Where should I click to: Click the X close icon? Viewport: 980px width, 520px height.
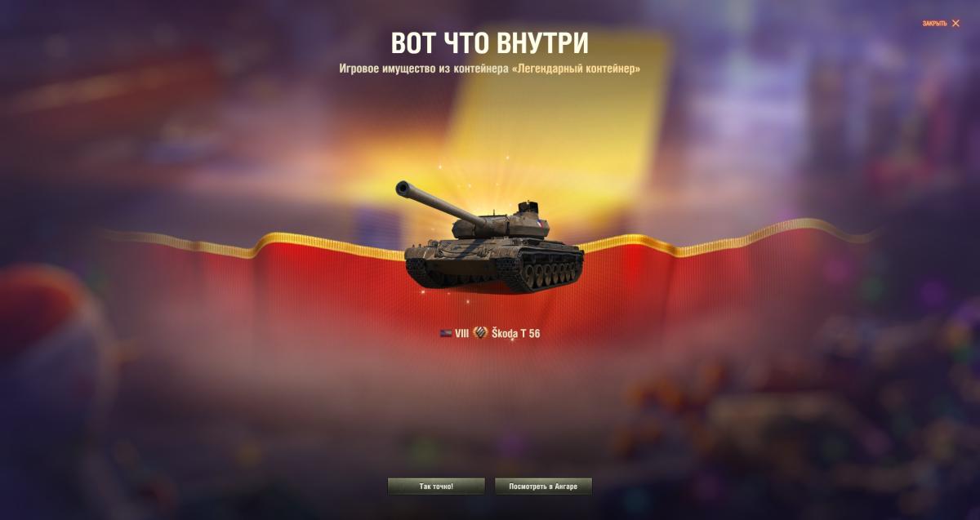click(x=955, y=24)
